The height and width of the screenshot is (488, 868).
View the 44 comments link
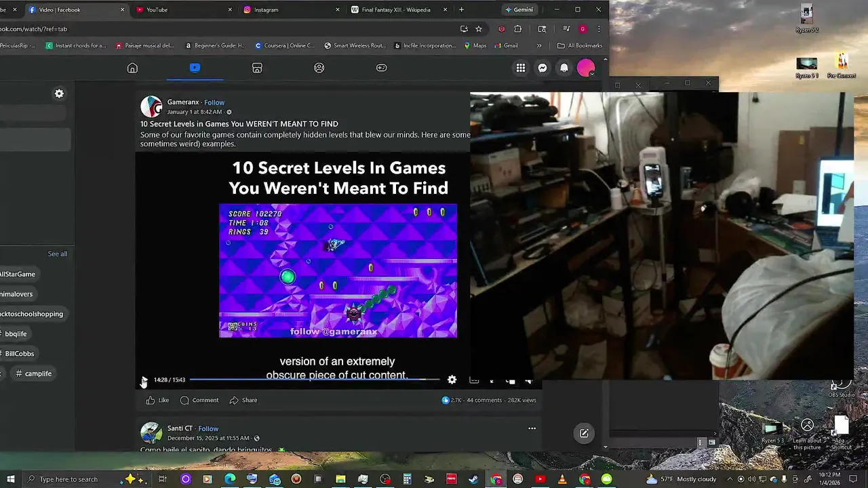pos(484,400)
